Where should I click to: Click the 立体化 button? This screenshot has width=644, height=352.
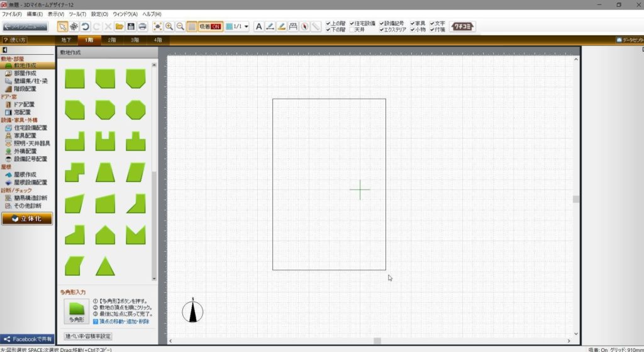(x=27, y=219)
